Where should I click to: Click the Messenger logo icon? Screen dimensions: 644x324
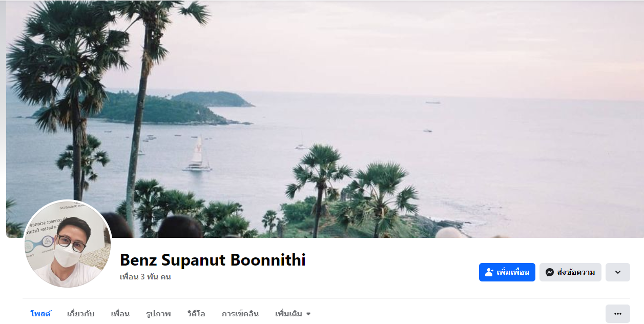549,272
